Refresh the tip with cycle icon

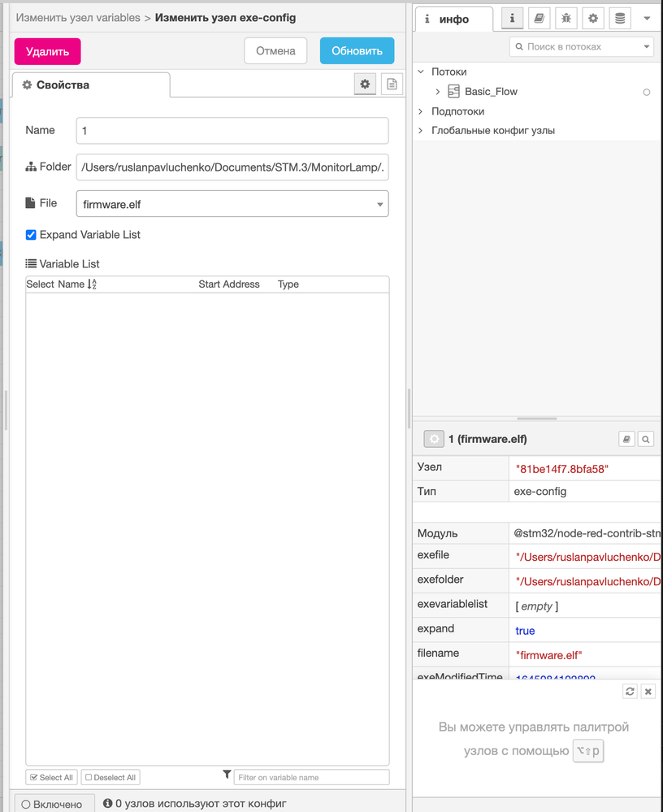pyautogui.click(x=630, y=692)
